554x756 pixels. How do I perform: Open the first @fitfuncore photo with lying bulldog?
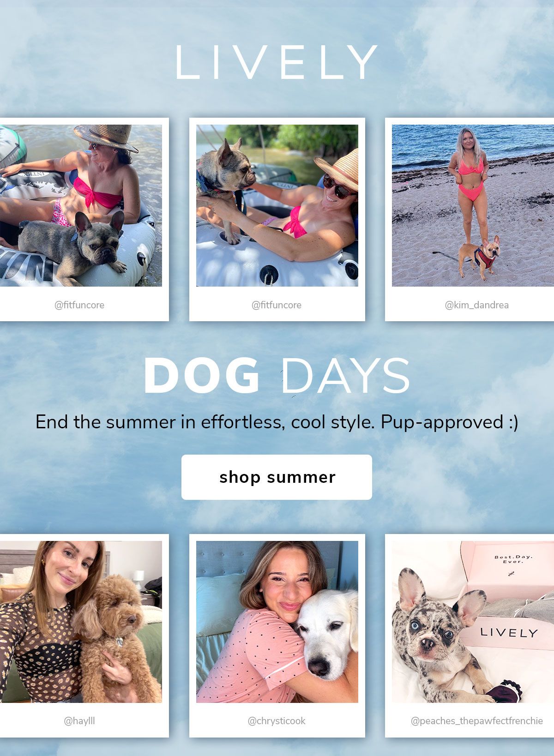(81, 205)
